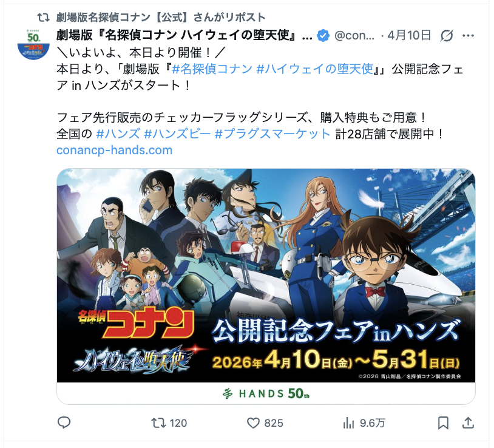Open hashtag #ハンズビー
Screen dimensions: 494x448
pos(177,134)
